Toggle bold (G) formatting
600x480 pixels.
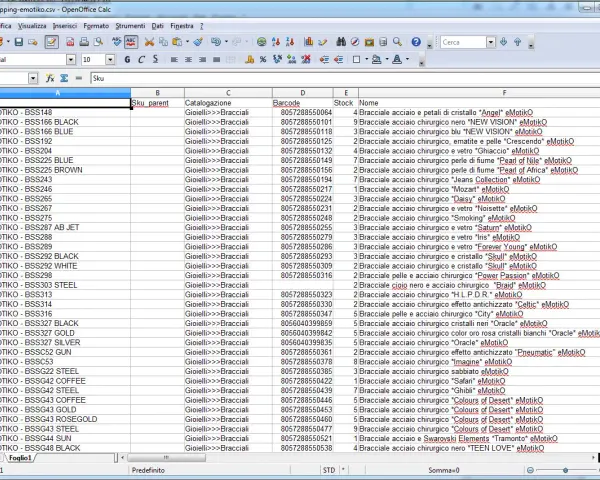pos(127,59)
